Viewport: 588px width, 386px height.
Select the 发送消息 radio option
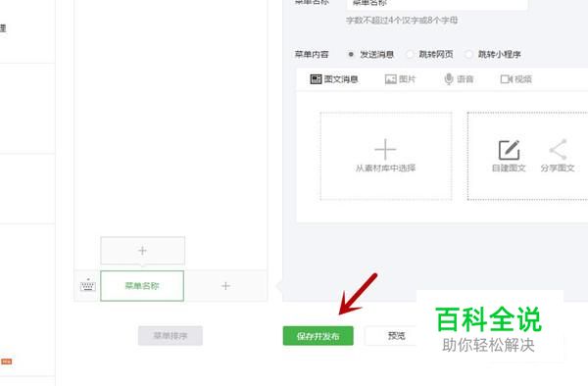(x=351, y=54)
